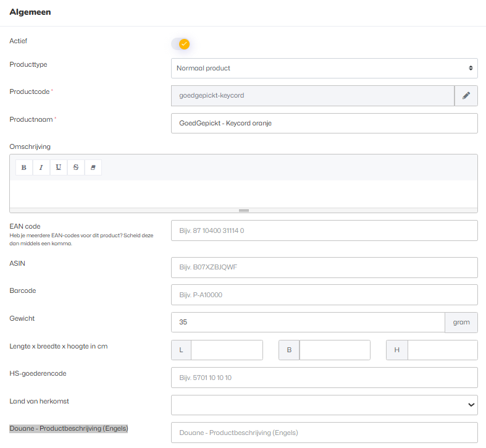Toggle underline in the Omschrijving toolbar
Image resolution: width=486 pixels, height=448 pixels.
59,167
